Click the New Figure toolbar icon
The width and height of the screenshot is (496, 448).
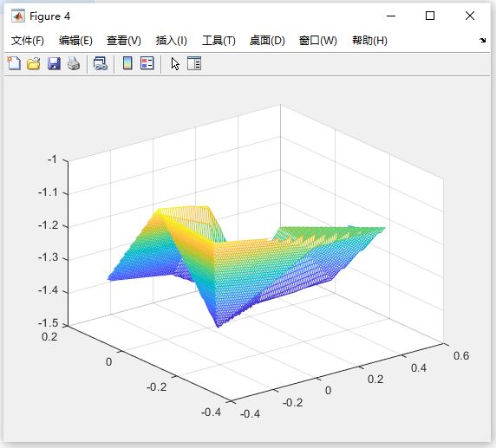click(14, 63)
